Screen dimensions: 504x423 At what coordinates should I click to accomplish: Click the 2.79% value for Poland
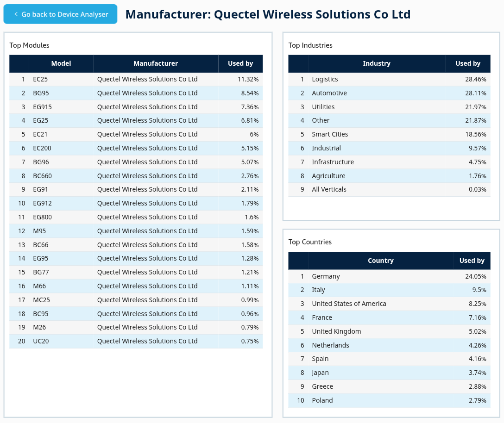(477, 400)
